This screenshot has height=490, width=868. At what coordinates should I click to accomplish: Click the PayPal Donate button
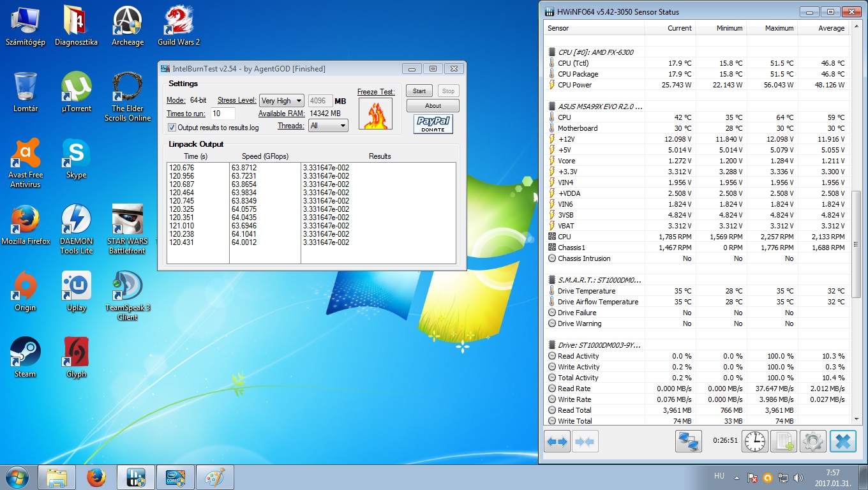[x=433, y=124]
